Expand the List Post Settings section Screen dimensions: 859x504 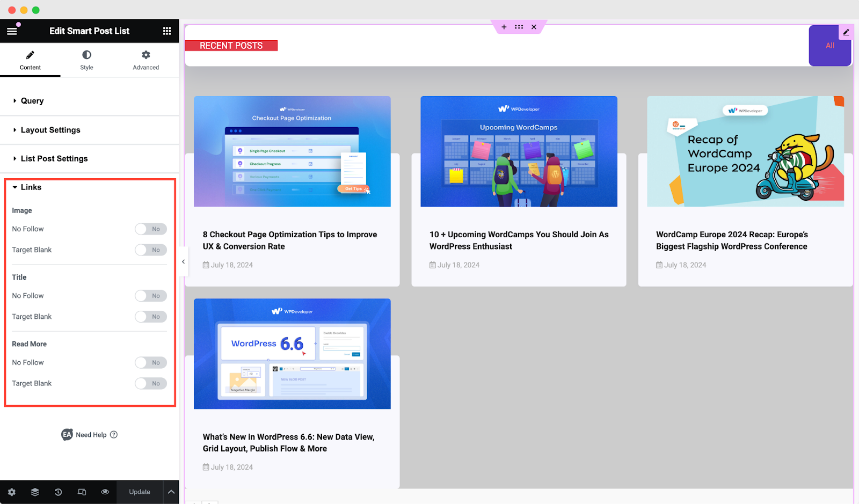tap(89, 159)
